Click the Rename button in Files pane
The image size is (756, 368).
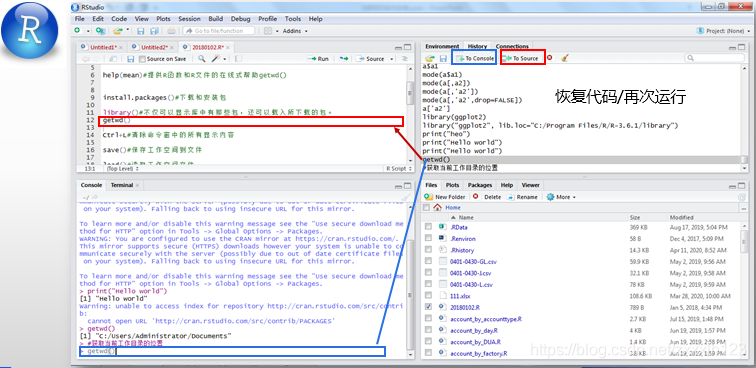(523, 197)
